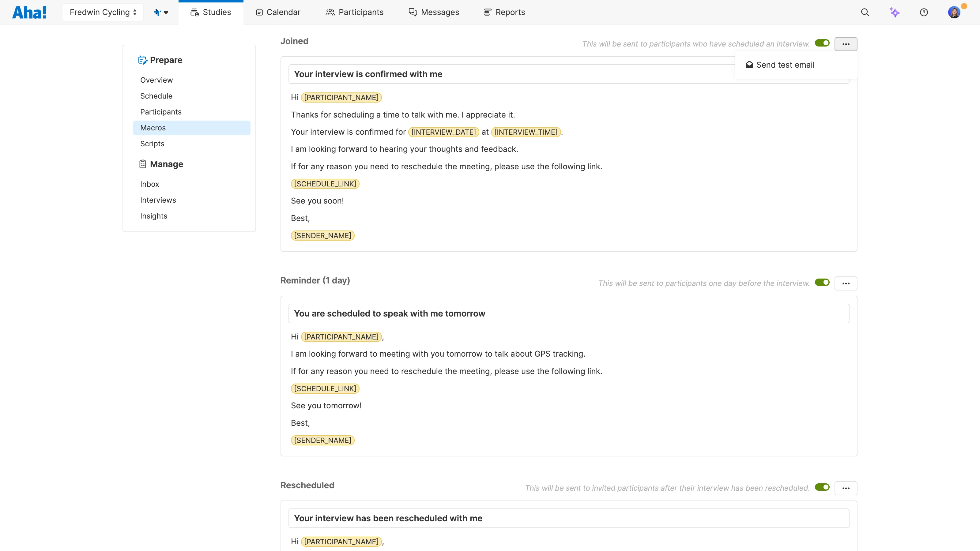Open search
Viewport: 980px width, 551px height.
tap(865, 12)
